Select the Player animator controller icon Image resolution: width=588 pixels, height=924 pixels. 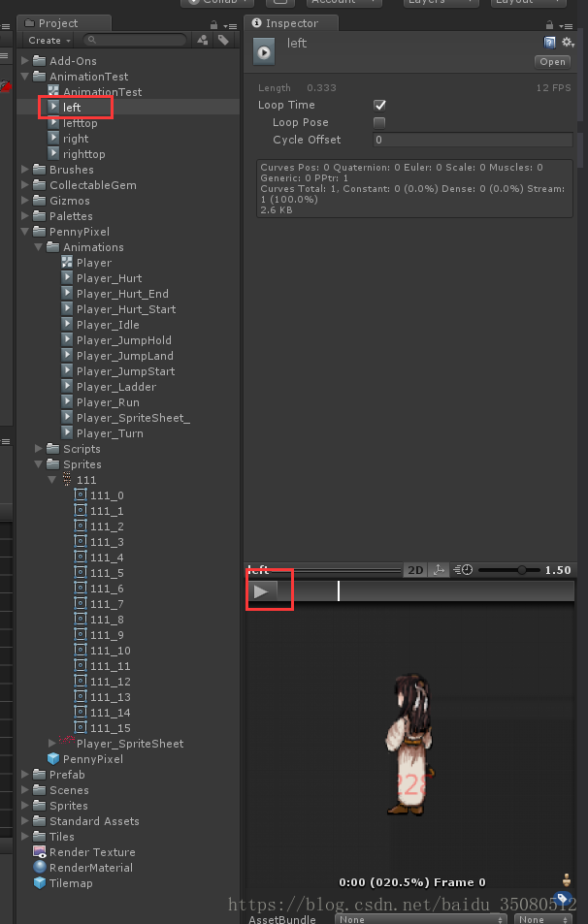[67, 262]
